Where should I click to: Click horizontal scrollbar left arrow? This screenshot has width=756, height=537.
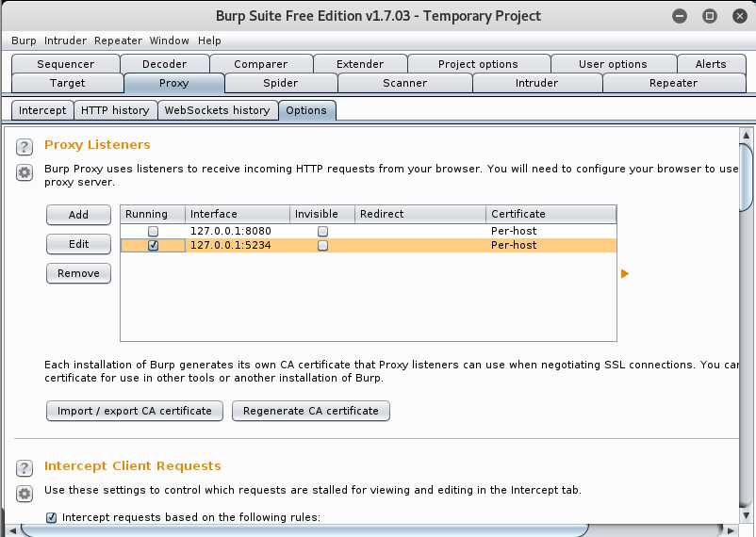13,530
